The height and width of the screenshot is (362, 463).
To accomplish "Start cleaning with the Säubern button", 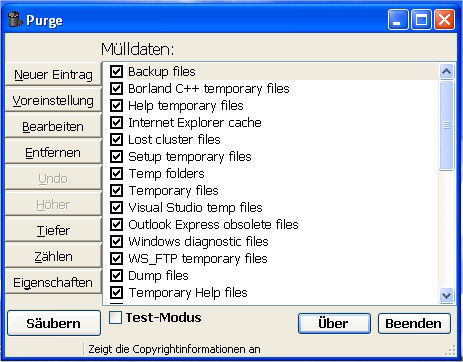I will click(54, 323).
